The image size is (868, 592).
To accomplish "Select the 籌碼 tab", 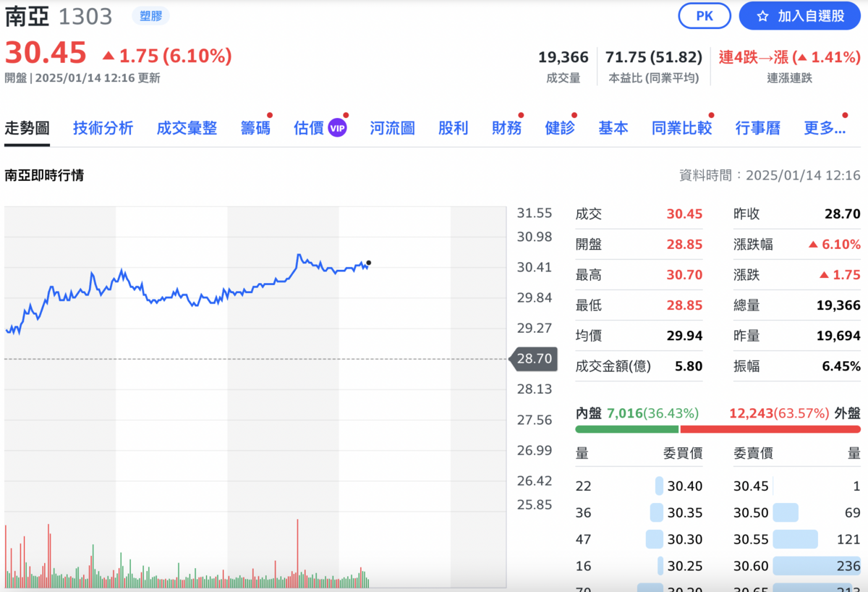I will click(x=255, y=129).
